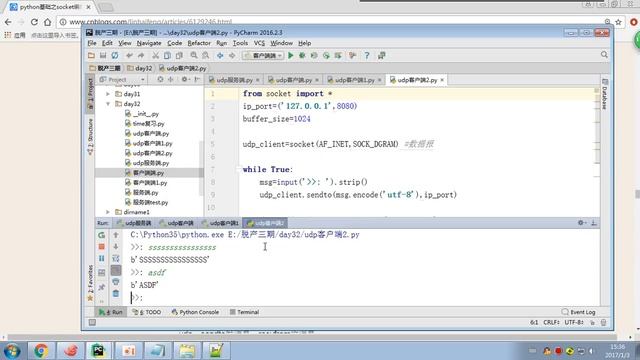Open the Event Log in the status bar
640x360 pixels.
579,312
